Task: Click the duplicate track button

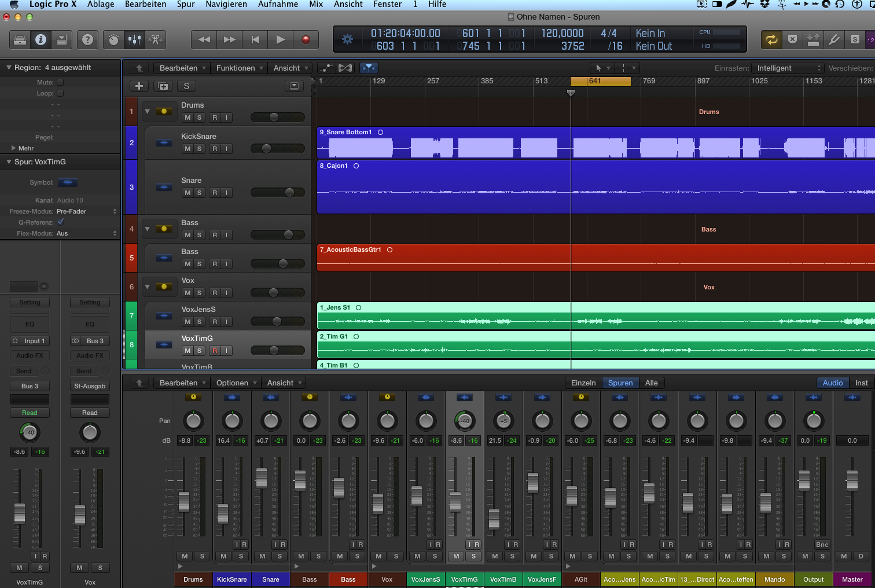Action: click(163, 86)
